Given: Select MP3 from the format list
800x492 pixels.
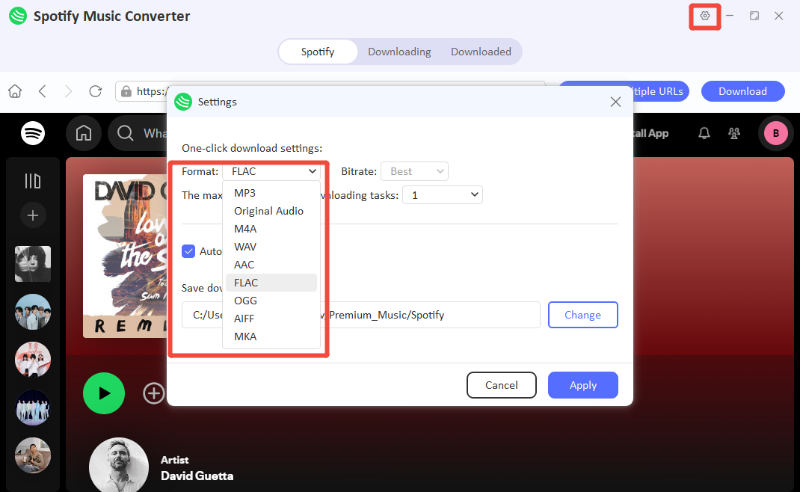Looking at the screenshot, I should [245, 192].
